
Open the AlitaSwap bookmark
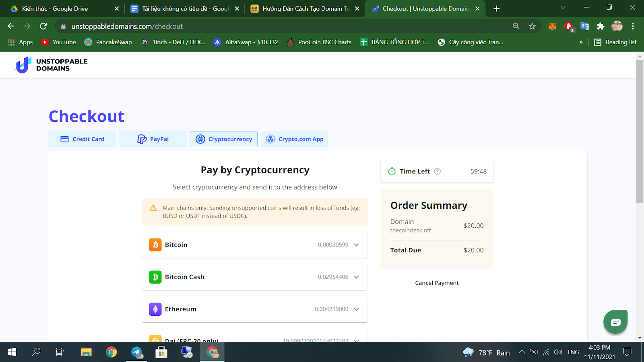click(x=246, y=42)
